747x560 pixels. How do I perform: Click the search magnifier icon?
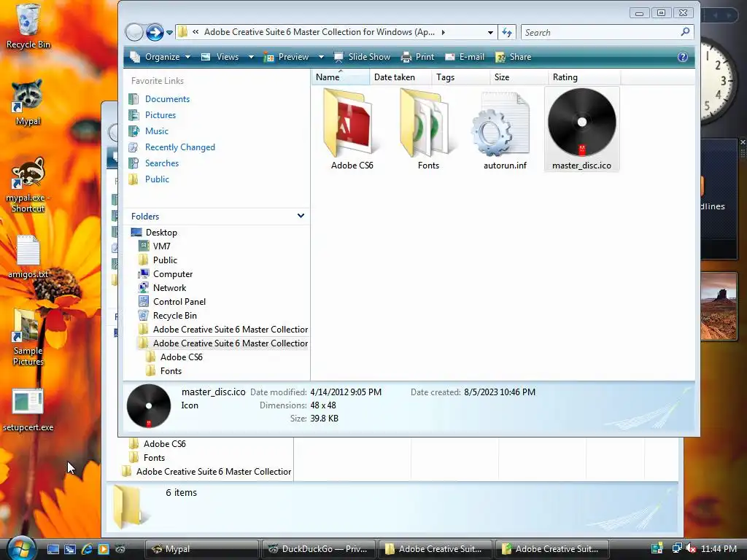tap(685, 32)
